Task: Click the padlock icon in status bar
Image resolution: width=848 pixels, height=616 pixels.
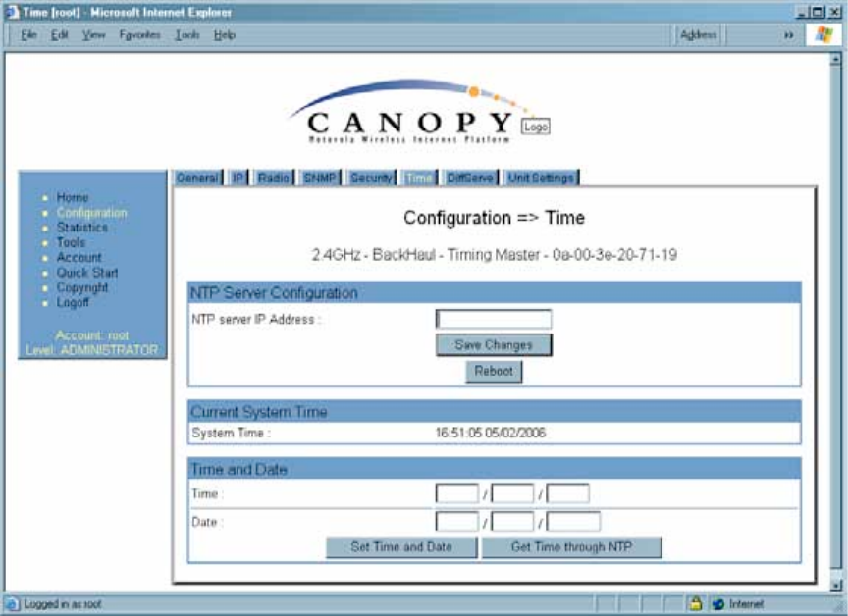Action: click(x=696, y=603)
